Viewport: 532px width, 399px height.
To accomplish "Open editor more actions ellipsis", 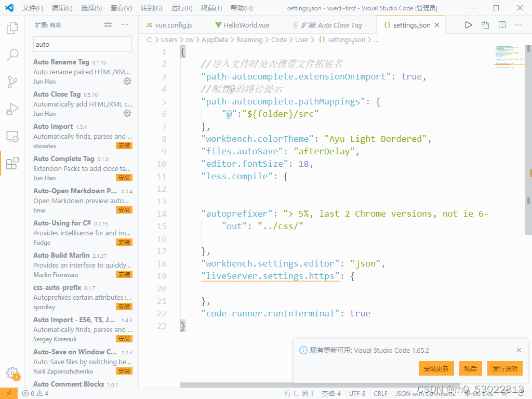I will point(518,25).
